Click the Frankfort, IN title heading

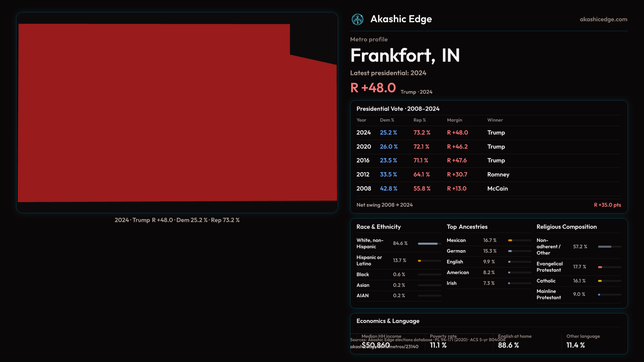(x=405, y=55)
